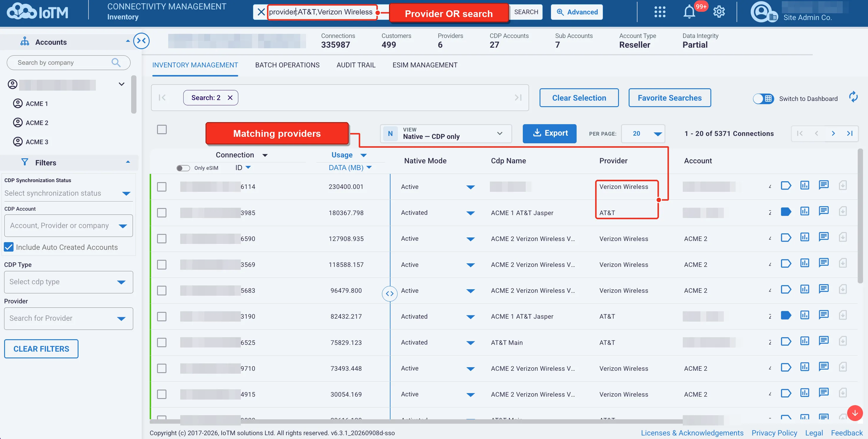Click the refresh icon beside Switch to Dashboard
This screenshot has width=868, height=439.
853,97
